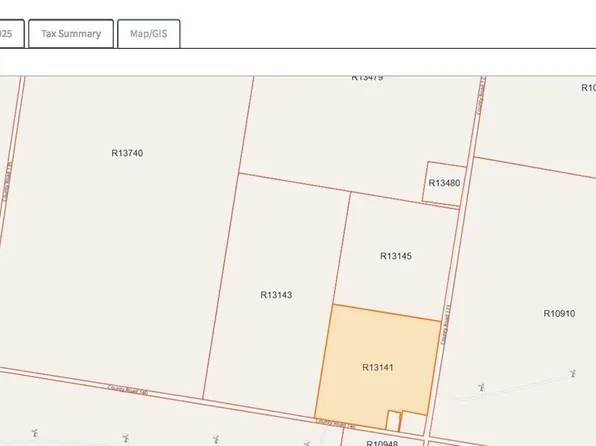Image resolution: width=596 pixels, height=446 pixels.
Task: Open the Tax Summary tab
Action: (71, 34)
